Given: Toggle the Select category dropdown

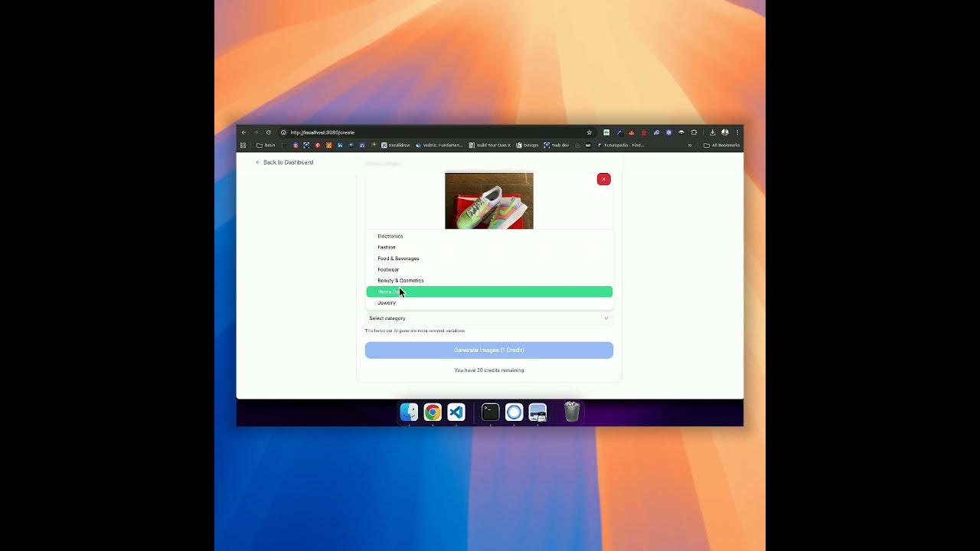Looking at the screenshot, I should coord(489,318).
